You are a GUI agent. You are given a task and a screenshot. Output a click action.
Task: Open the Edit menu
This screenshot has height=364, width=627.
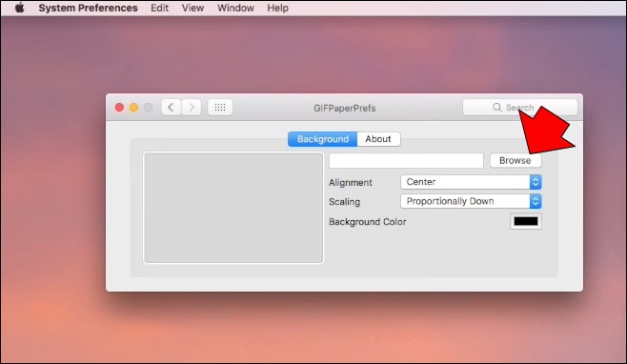pos(159,8)
